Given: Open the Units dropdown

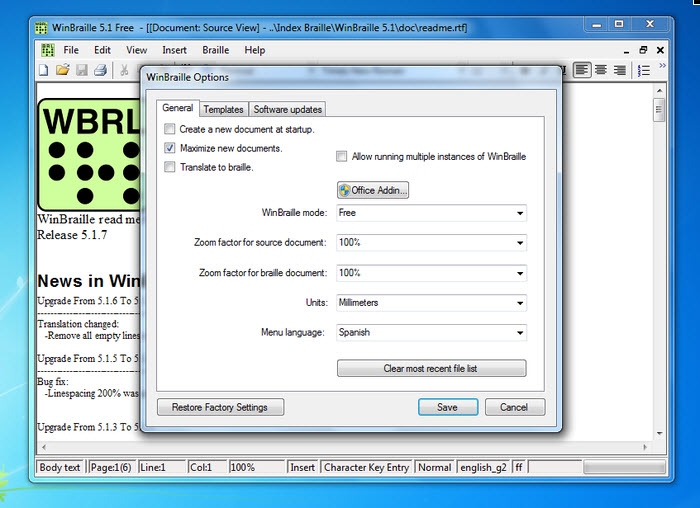Looking at the screenshot, I should pyautogui.click(x=431, y=302).
